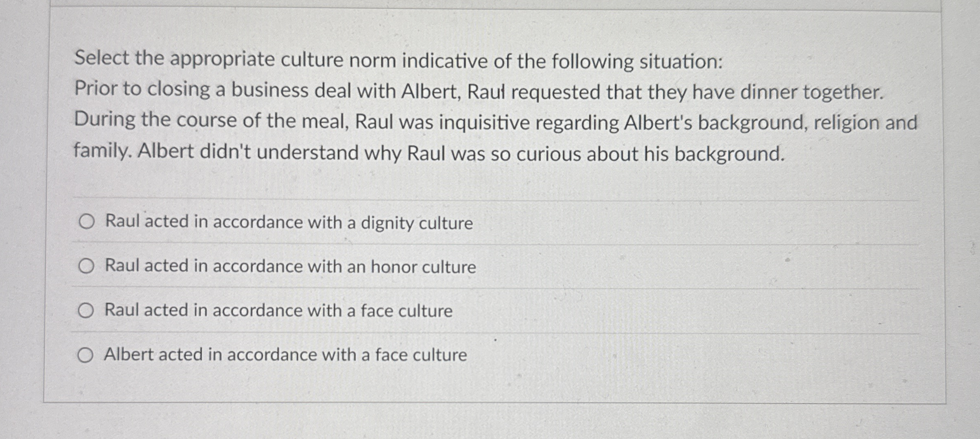Click the dignity culture answer text
Image resolution: width=980 pixels, height=439 pixels.
[x=288, y=223]
